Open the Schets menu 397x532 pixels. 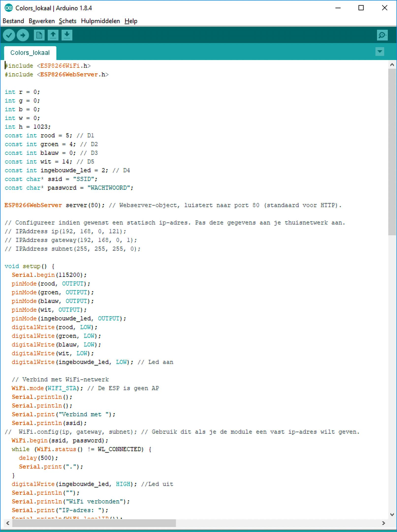(68, 21)
